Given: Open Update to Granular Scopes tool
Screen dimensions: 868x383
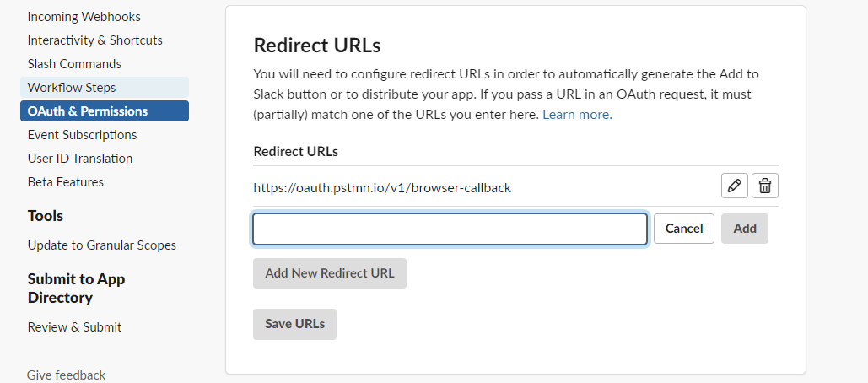Looking at the screenshot, I should 102,245.
